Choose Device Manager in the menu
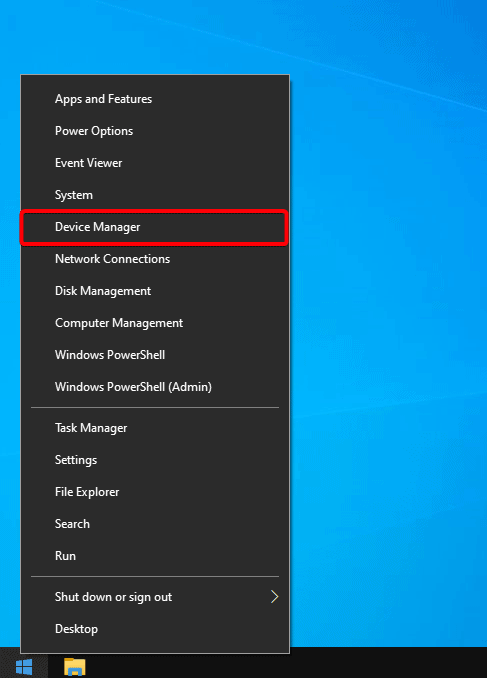 tap(155, 227)
